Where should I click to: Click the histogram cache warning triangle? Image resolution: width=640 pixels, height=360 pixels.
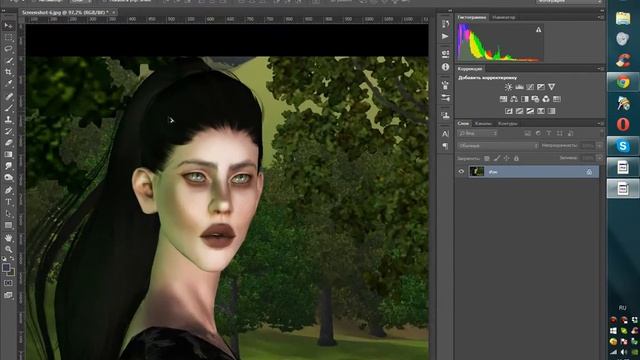[538, 29]
